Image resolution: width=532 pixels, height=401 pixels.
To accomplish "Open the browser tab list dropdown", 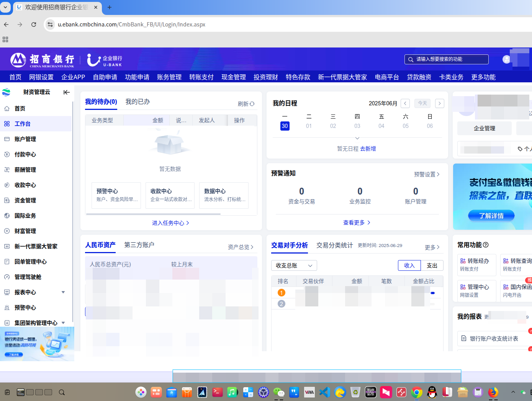I will click(5, 7).
